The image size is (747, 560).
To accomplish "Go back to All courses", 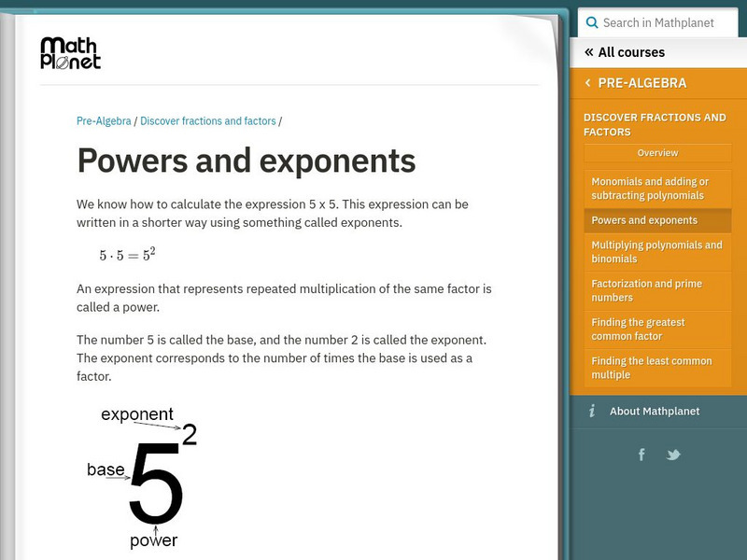I will [631, 52].
